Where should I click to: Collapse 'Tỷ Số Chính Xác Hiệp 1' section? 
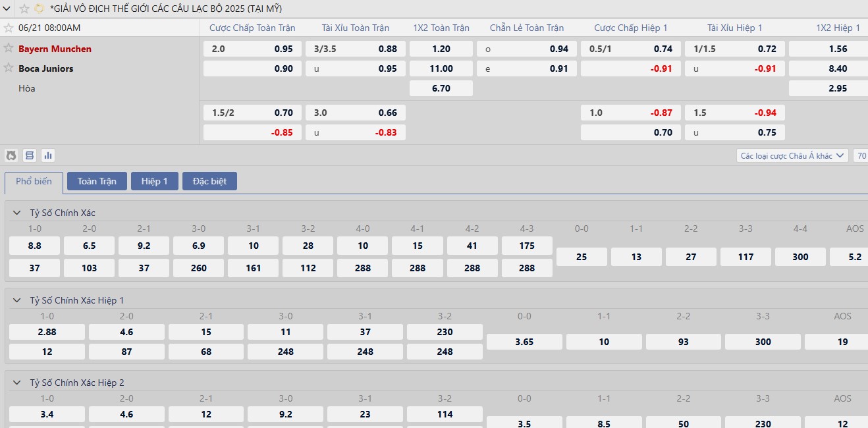click(x=16, y=300)
